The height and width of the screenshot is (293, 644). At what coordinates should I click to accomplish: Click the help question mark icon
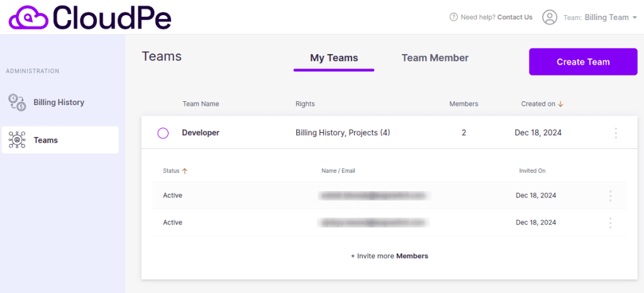(x=453, y=17)
